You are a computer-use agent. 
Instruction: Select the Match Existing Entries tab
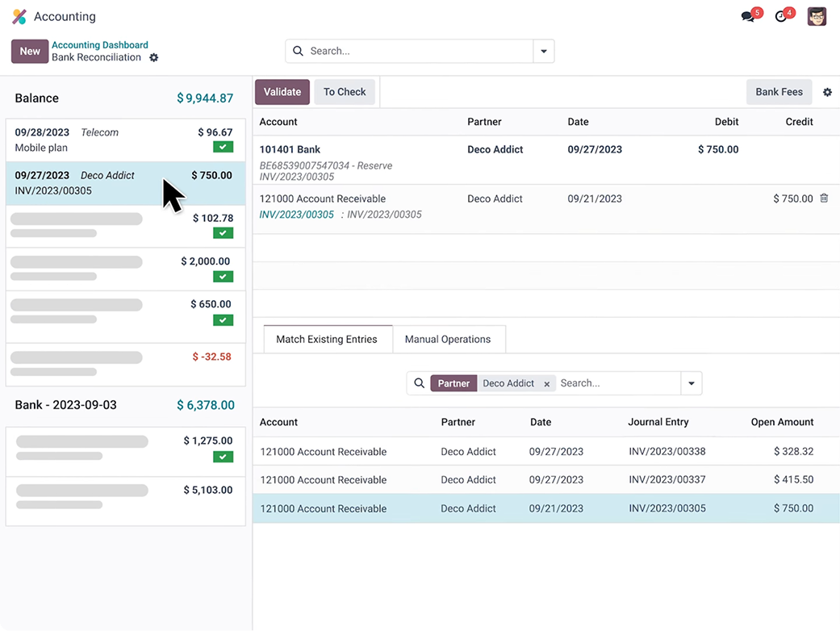327,340
